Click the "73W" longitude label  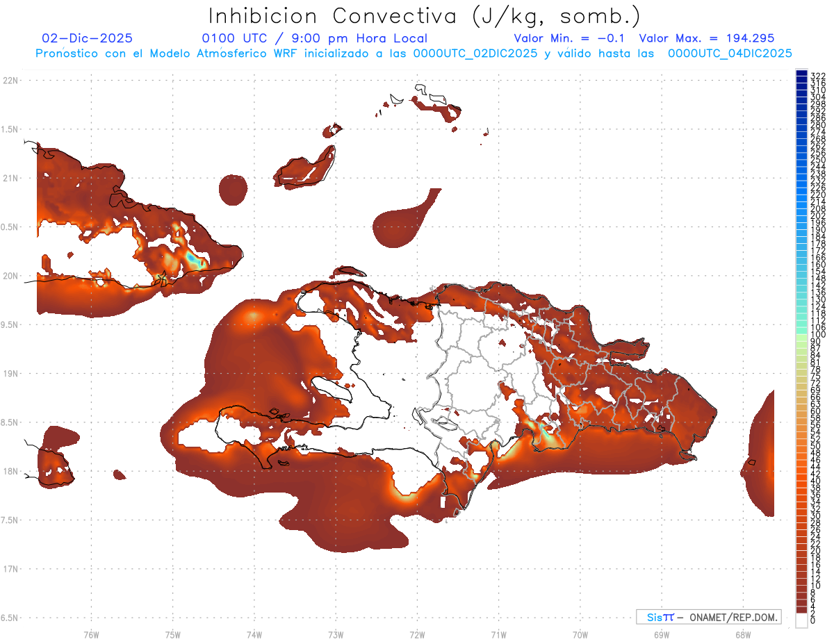point(336,634)
